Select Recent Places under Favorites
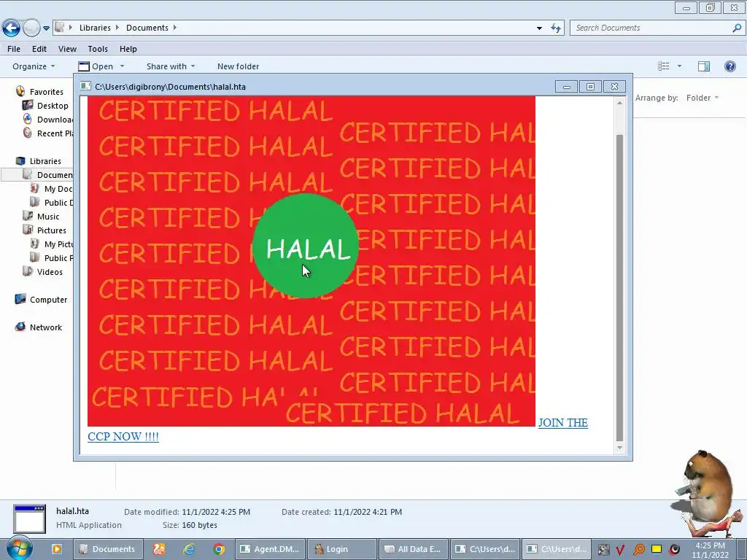This screenshot has height=560, width=747. click(x=55, y=133)
